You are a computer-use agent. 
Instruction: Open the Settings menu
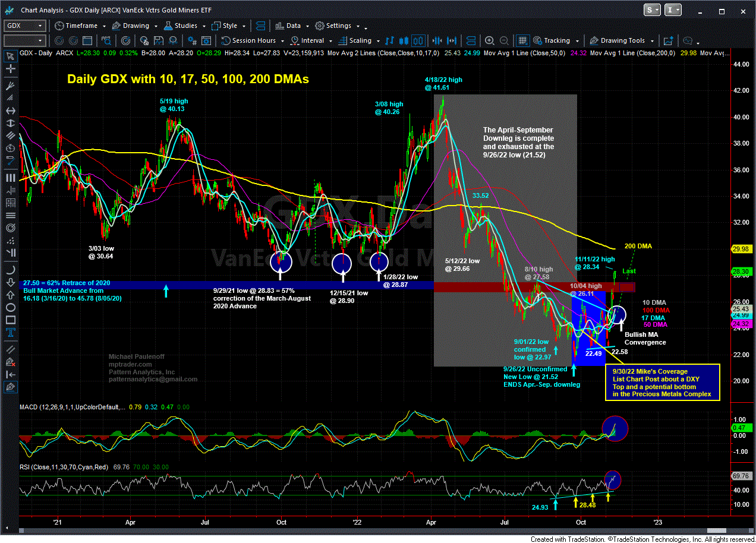click(x=338, y=26)
